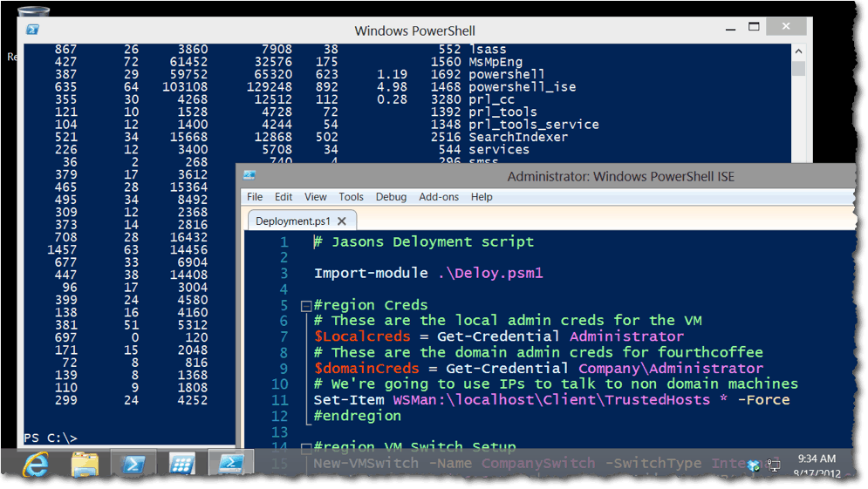Minimize the Windows PowerShell window

coord(731,27)
